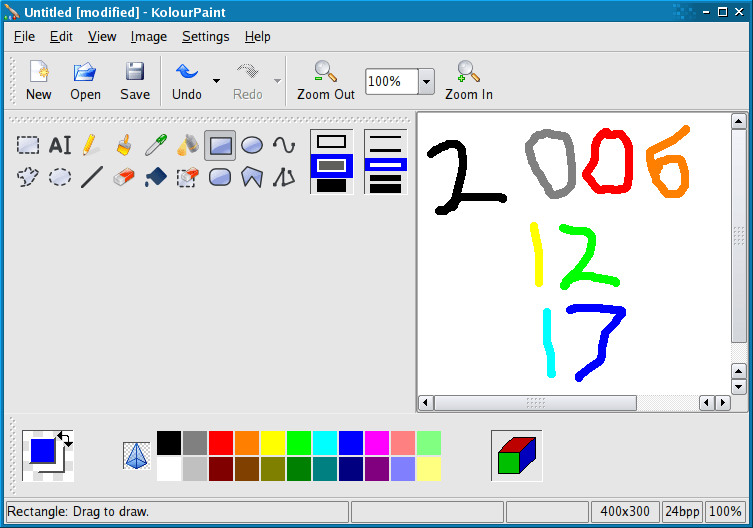Select the Curve tool
Viewport: 753px width, 528px height.
(x=284, y=145)
